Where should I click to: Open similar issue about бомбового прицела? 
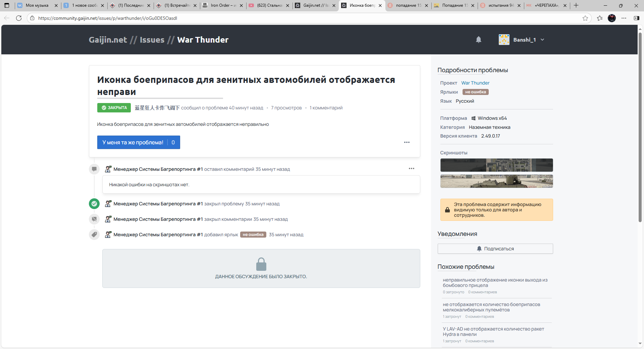495,283
